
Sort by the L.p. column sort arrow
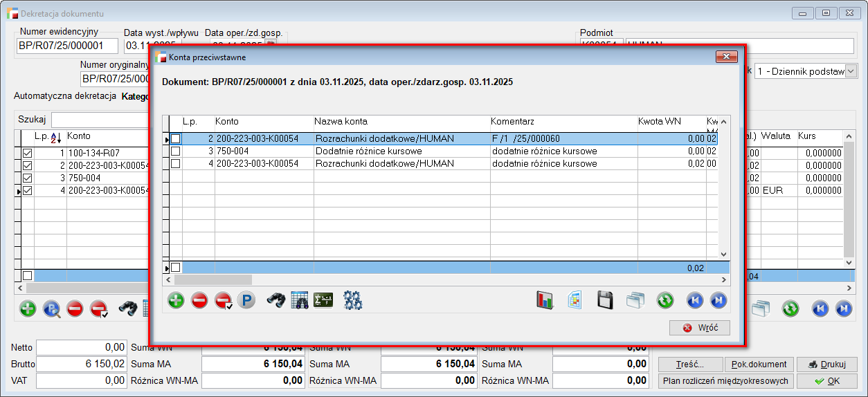pyautogui.click(x=58, y=138)
